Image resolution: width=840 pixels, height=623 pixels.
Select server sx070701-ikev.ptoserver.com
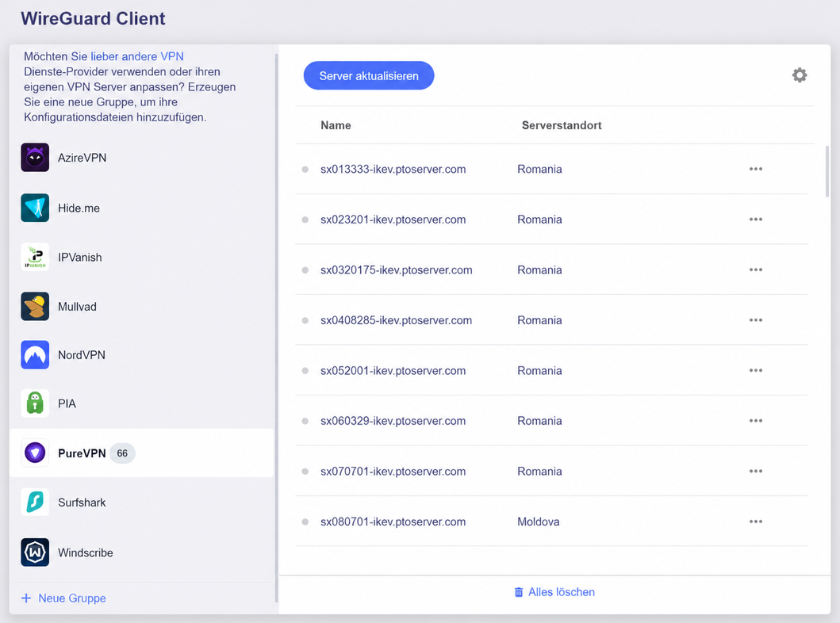coord(393,471)
